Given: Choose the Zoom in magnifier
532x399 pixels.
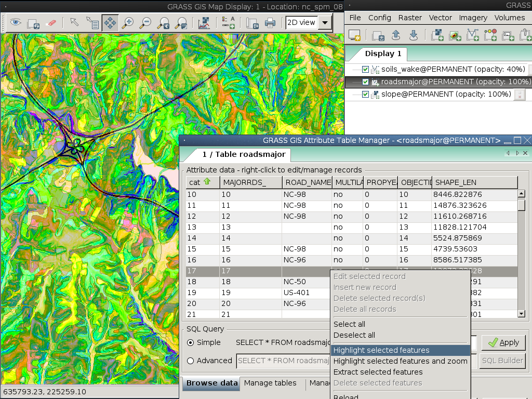Looking at the screenshot, I should [x=127, y=23].
